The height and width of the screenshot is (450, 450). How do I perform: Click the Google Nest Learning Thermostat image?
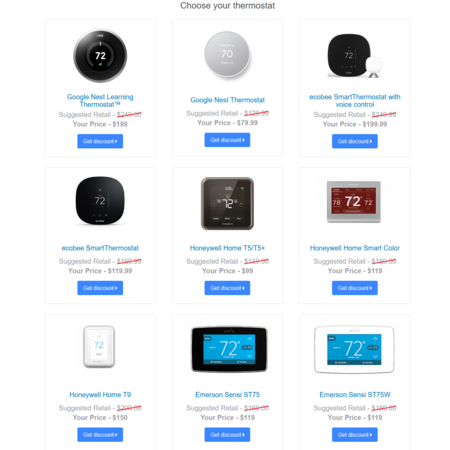(x=100, y=56)
